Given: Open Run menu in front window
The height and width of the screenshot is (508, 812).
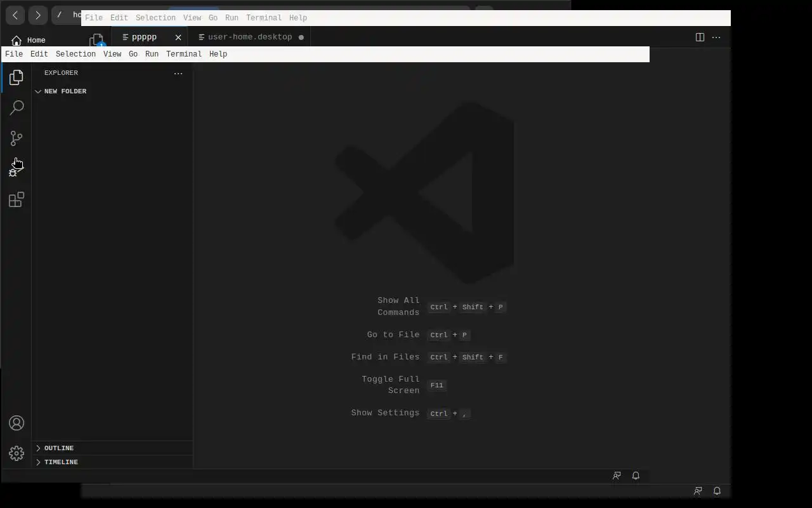Looking at the screenshot, I should (152, 54).
